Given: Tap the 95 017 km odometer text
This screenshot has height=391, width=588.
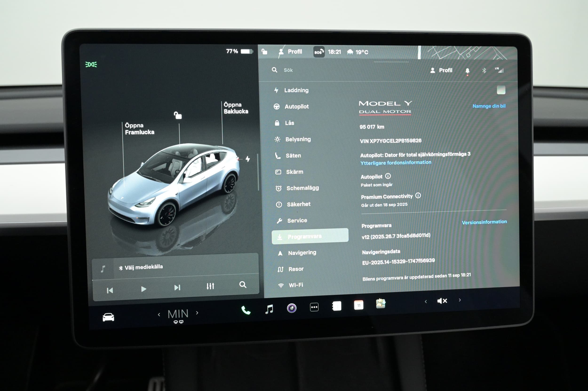Looking at the screenshot, I should point(372,127).
